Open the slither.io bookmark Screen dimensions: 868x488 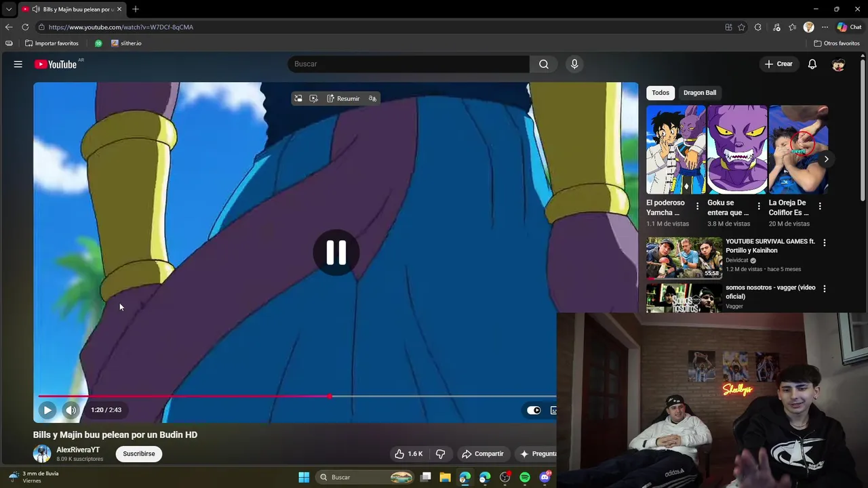pos(126,43)
